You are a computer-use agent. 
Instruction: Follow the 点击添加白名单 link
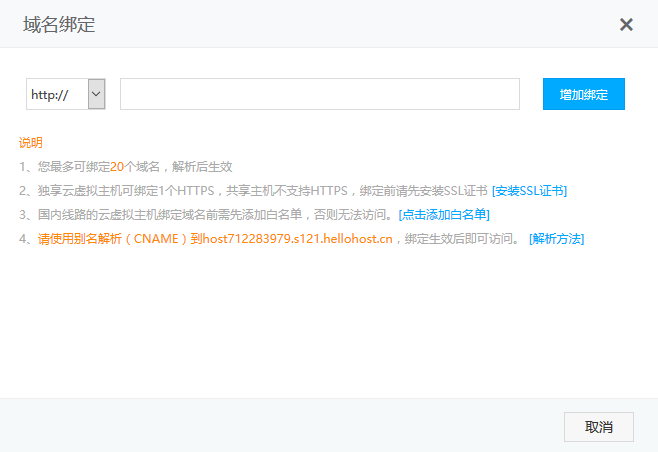pyautogui.click(x=443, y=215)
